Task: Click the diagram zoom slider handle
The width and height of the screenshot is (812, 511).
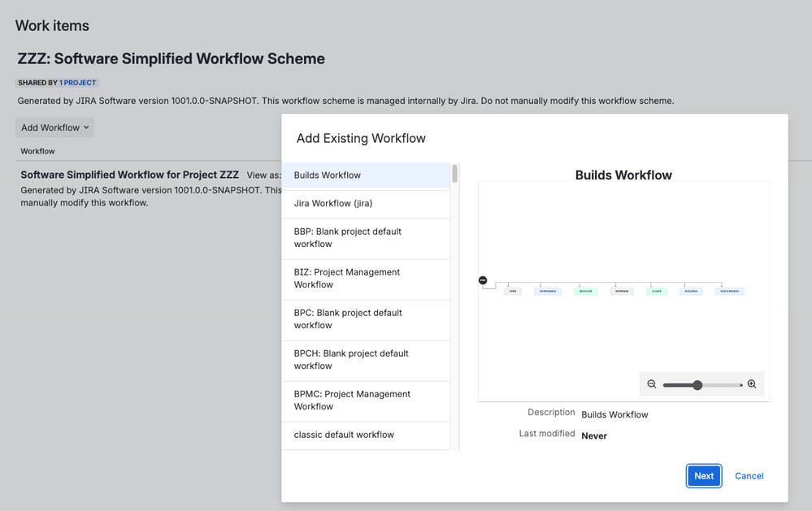Action: [697, 385]
